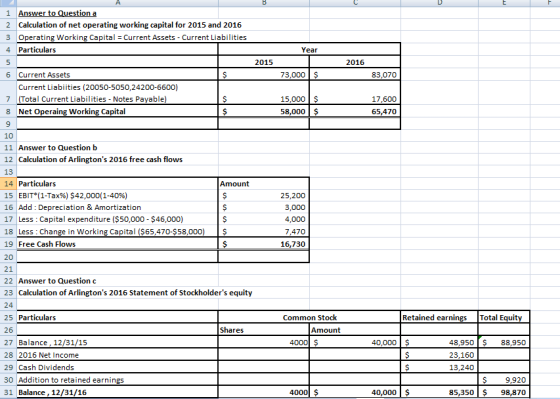Click the 'Add : Depreciation & Amortization' cell

pyautogui.click(x=117, y=207)
